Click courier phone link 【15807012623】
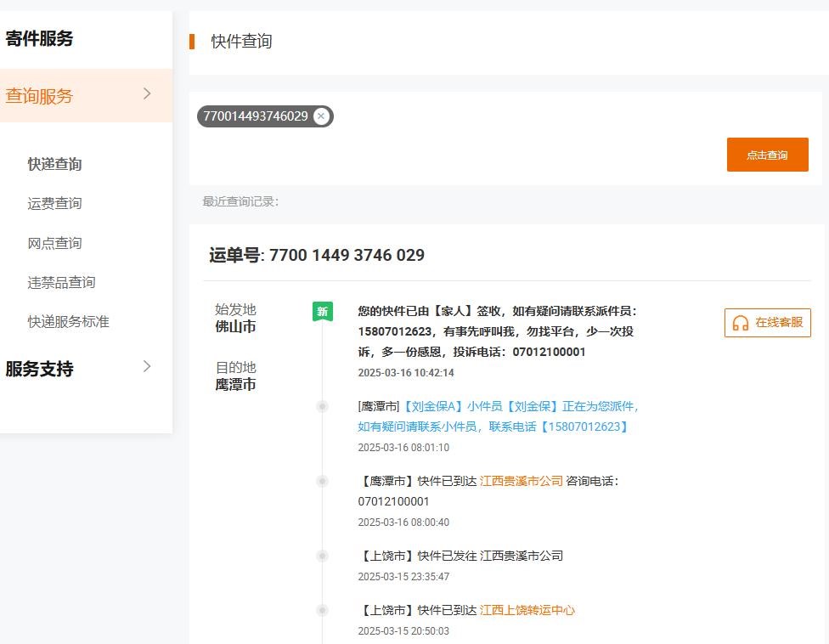 coord(584,427)
